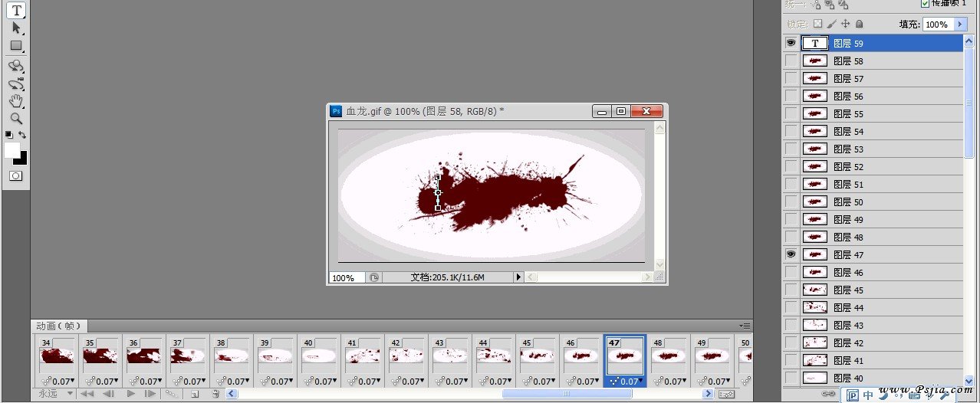The image size is (980, 403).
Task: Select the 动画(帧) panel tab
Action: coord(59,326)
